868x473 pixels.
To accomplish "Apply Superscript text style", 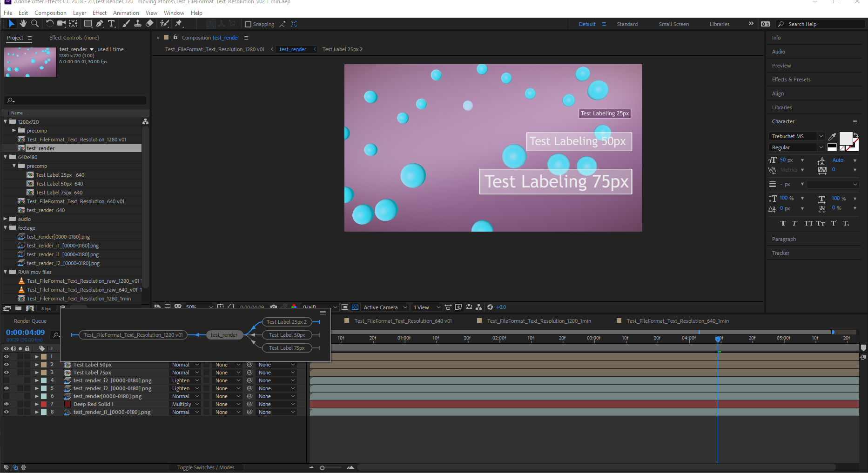I will (x=834, y=223).
